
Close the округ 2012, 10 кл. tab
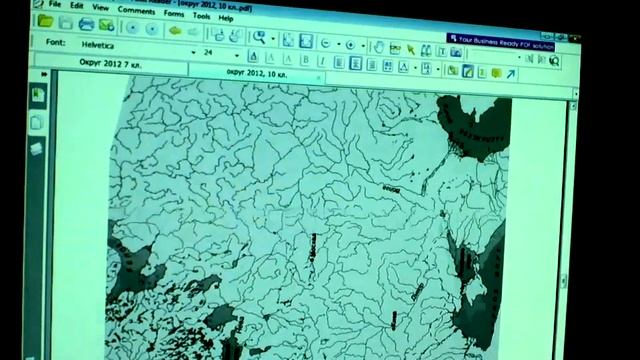[x=319, y=78]
